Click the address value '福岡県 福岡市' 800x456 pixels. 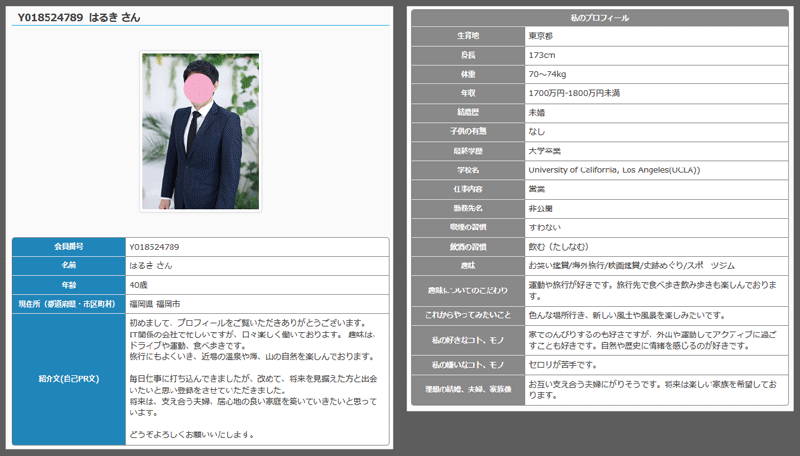point(155,304)
